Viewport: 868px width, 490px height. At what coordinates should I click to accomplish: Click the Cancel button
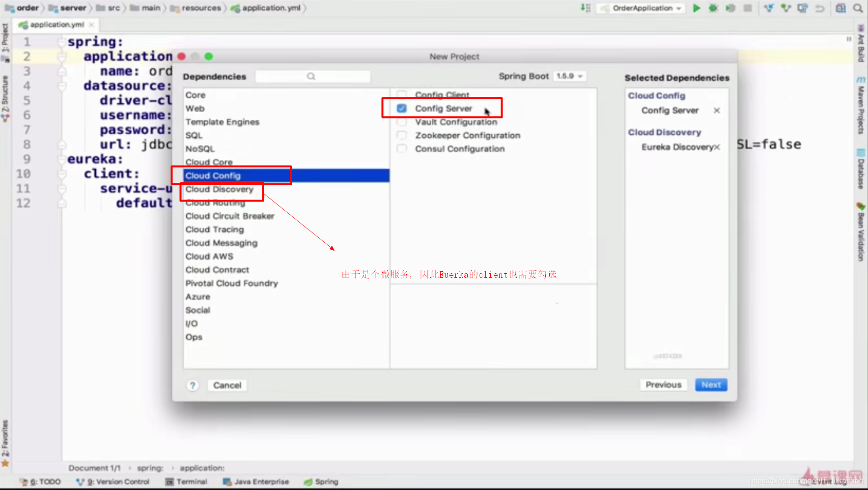pos(227,385)
